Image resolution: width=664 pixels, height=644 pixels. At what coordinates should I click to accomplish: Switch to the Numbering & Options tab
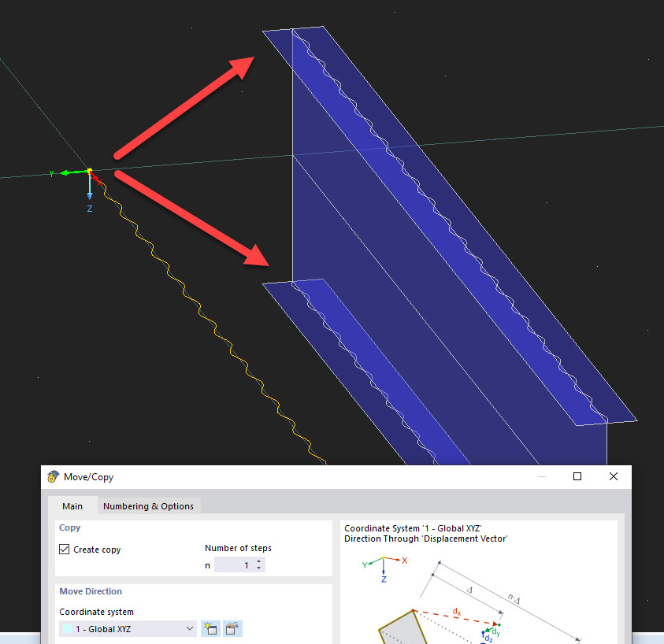(x=148, y=506)
